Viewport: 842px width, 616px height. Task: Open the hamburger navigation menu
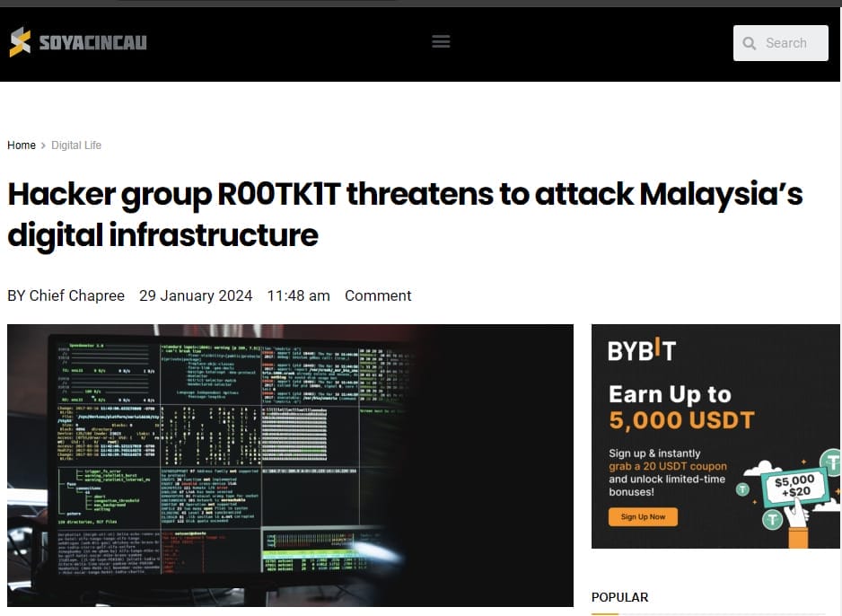[441, 41]
